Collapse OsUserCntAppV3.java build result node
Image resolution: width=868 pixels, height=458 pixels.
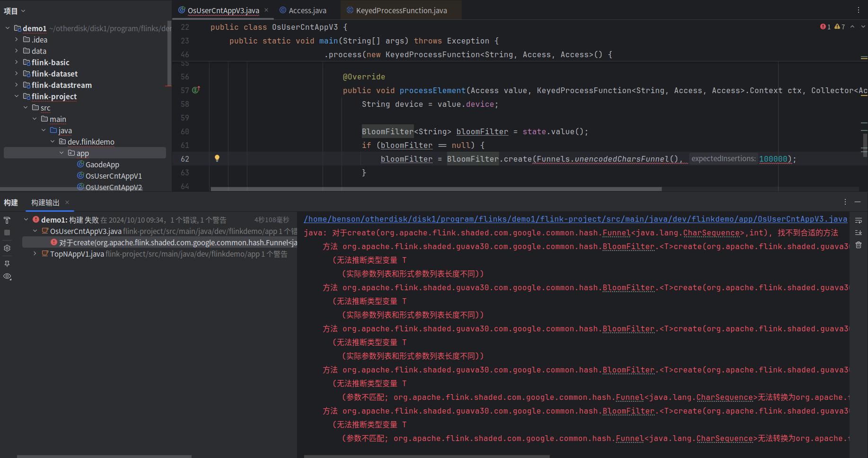pyautogui.click(x=35, y=231)
